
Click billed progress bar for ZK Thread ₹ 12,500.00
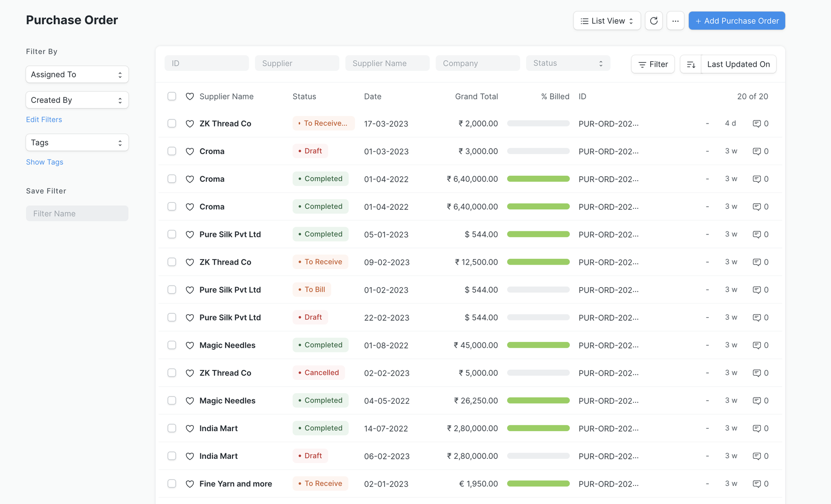point(538,262)
